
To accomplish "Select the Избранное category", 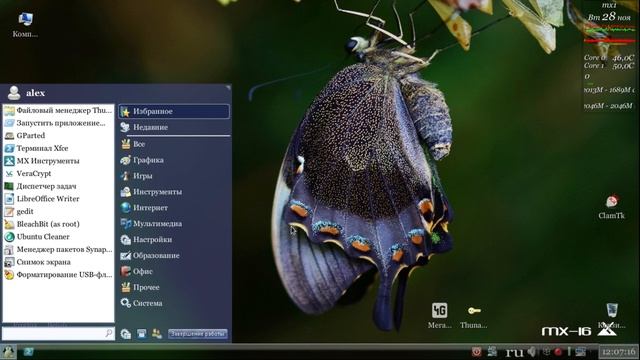I will pyautogui.click(x=174, y=111).
